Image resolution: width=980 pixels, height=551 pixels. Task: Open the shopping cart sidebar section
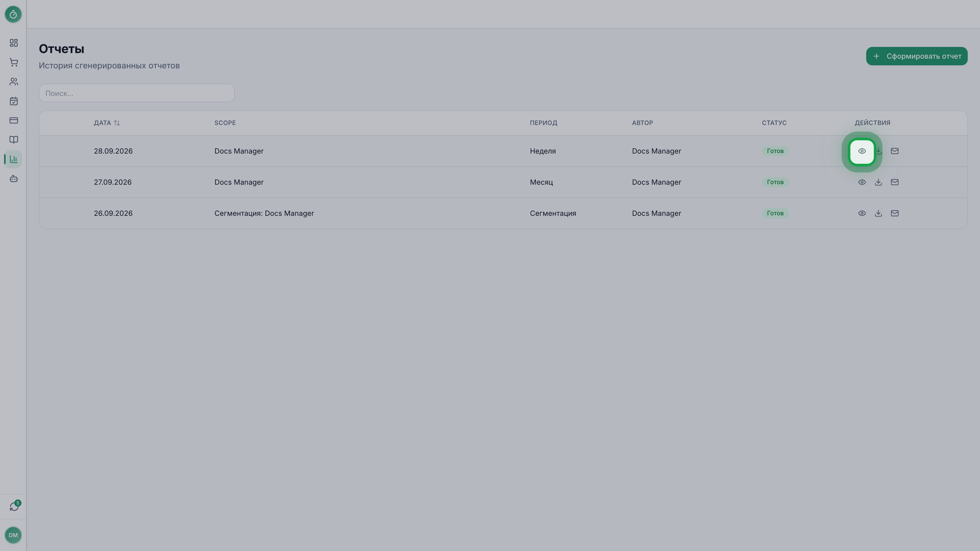pos(14,62)
